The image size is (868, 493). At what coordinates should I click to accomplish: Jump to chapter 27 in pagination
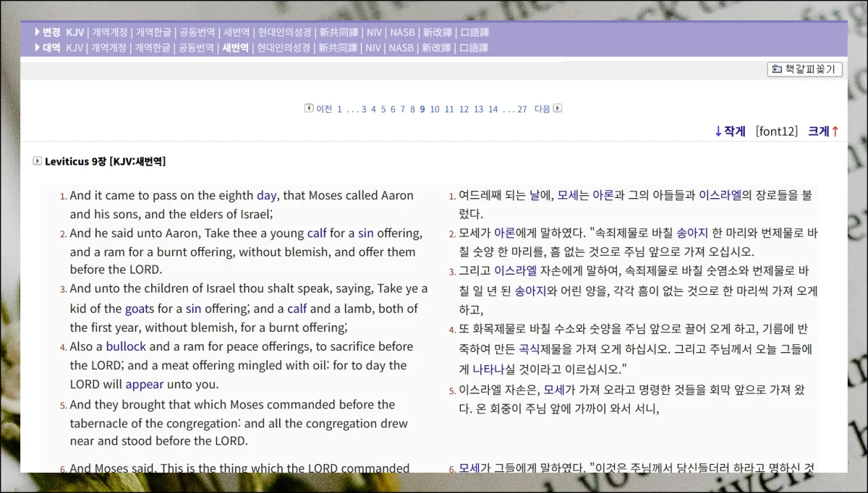[522, 109]
